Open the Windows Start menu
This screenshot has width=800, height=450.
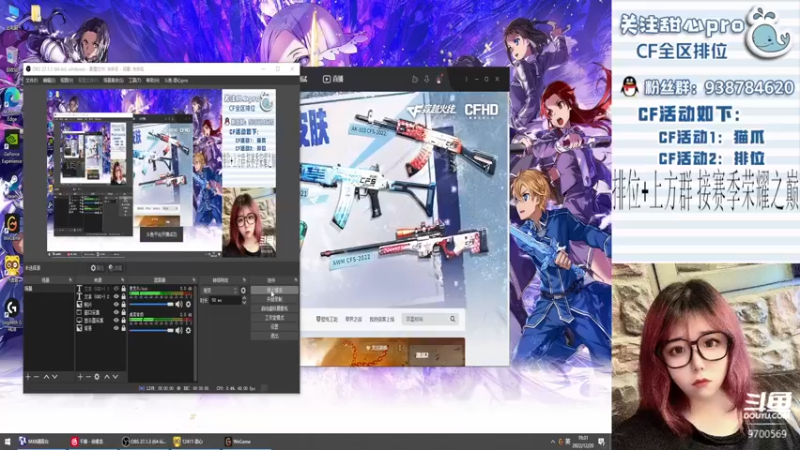[8, 441]
